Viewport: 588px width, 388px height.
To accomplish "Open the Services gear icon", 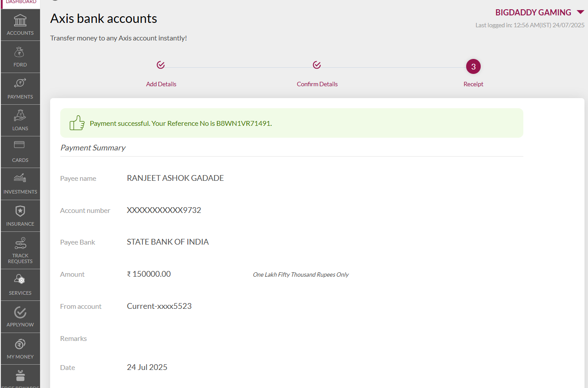I will click(20, 279).
